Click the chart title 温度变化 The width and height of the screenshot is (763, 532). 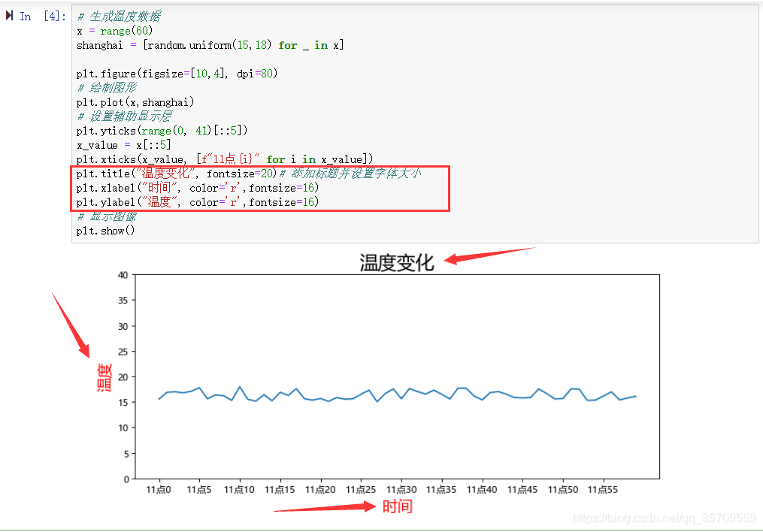pyautogui.click(x=397, y=262)
